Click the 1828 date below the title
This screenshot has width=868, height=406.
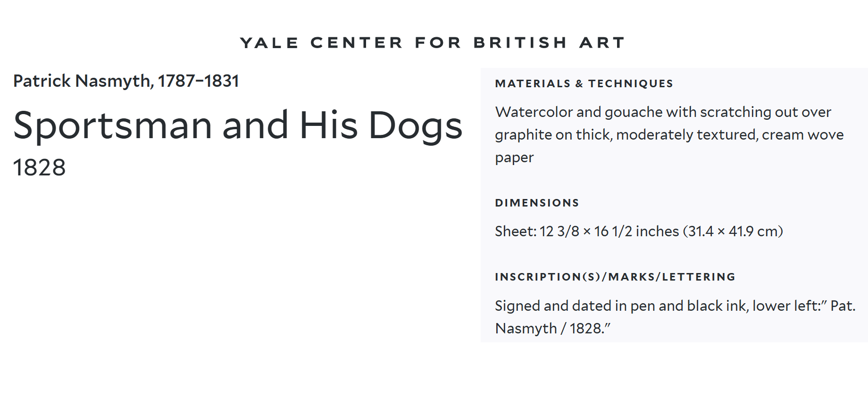coord(39,167)
